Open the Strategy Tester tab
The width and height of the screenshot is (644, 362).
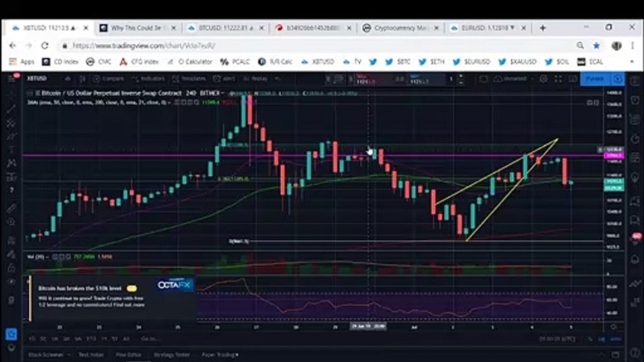pyautogui.click(x=172, y=354)
